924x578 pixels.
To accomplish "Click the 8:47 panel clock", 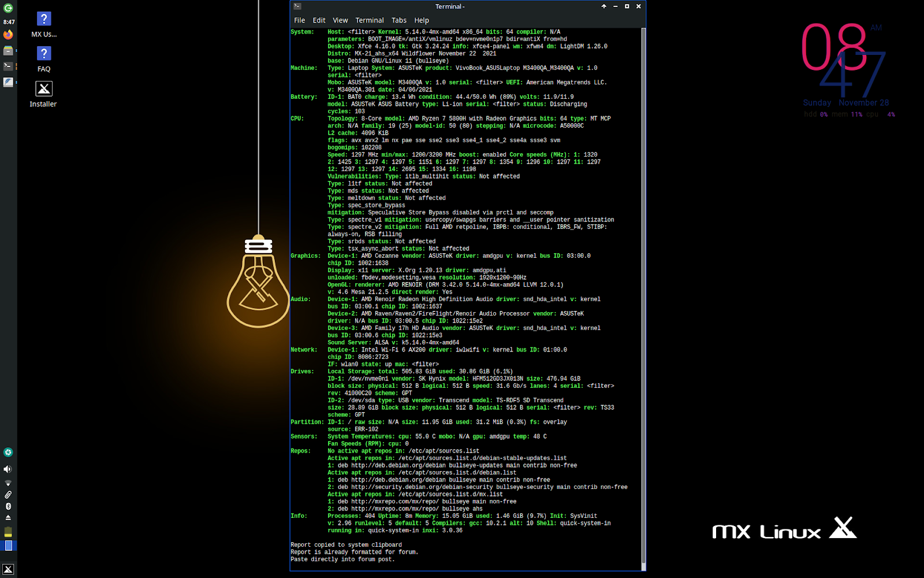I will [9, 22].
